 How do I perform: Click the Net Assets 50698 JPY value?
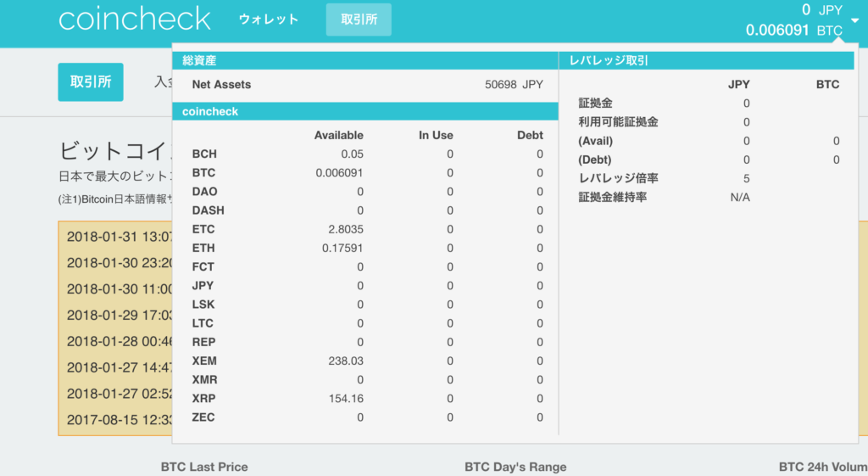pyautogui.click(x=514, y=85)
